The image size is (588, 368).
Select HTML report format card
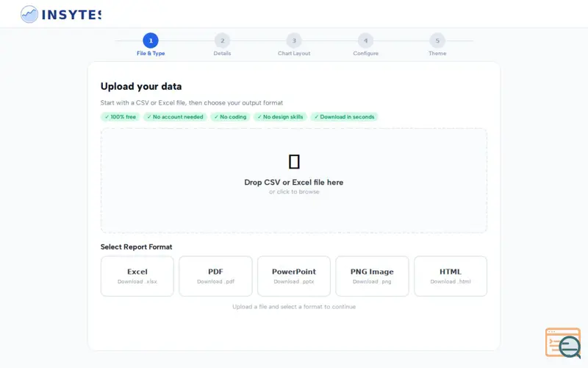click(x=451, y=276)
